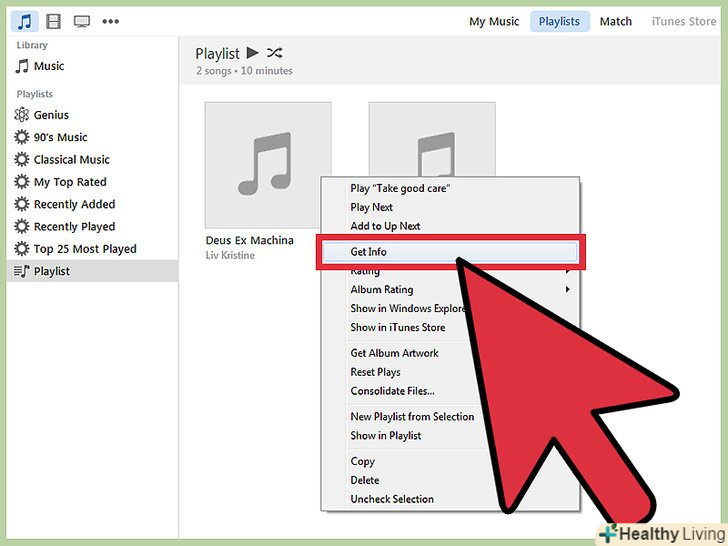Screen dimensions: 728x546
Task: Play the playlist with the play icon
Action: (253, 53)
